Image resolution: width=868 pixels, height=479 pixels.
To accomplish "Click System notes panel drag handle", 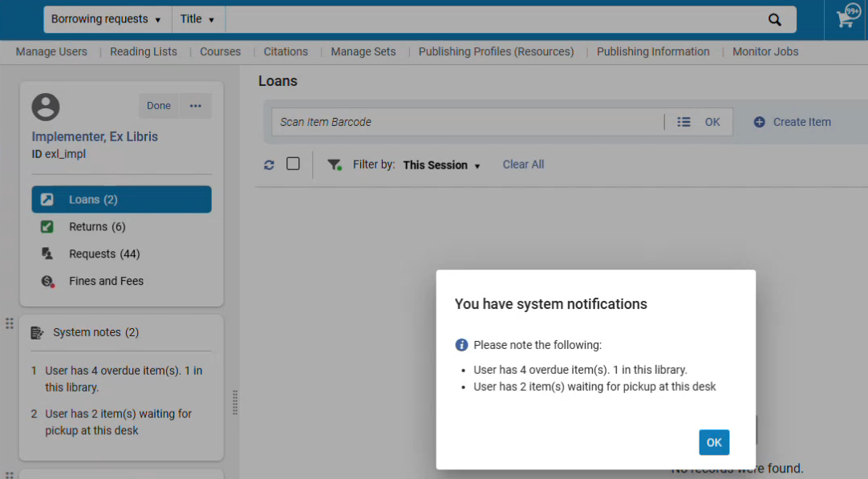I will click(10, 323).
